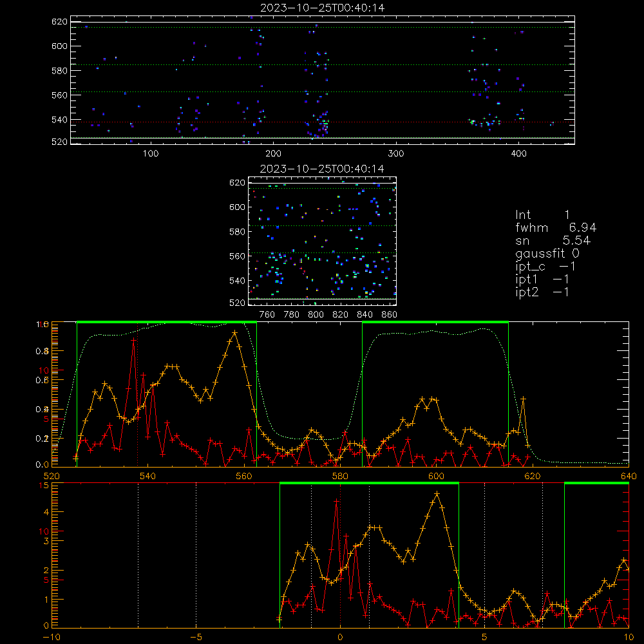The image size is (644, 644).
Task: Select the 200 x-axis tick label
Action: click(x=274, y=154)
